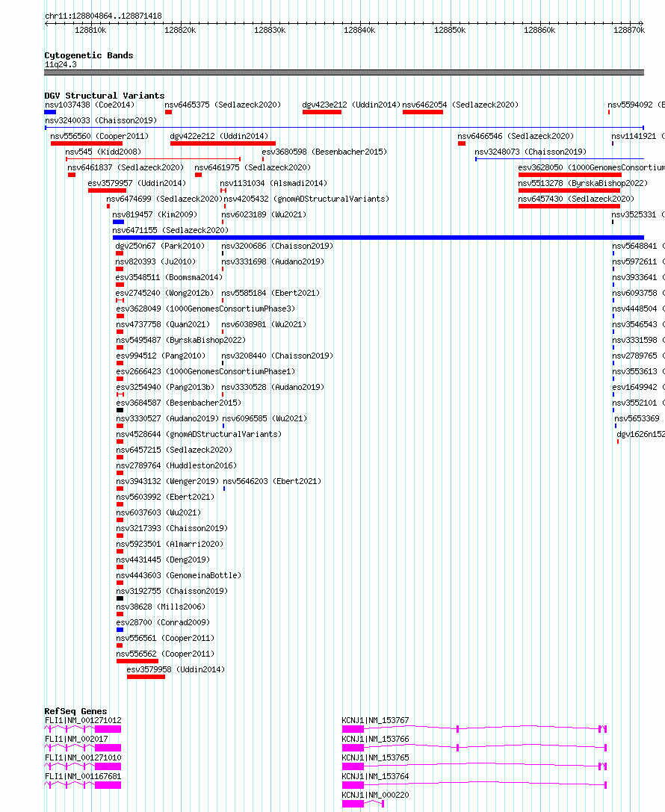This screenshot has width=665, height=812.
Task: Click nsv5513278 (ByrskaBishop2022) label
Action: 583,183
